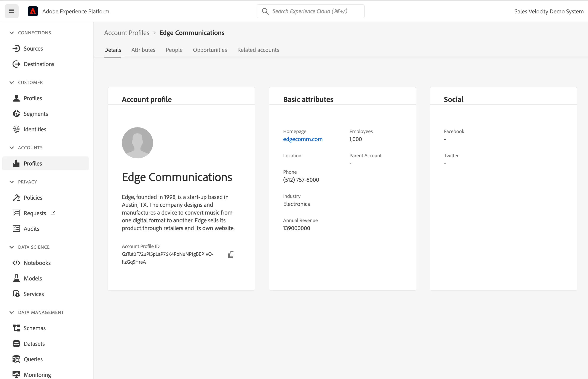Click the Identities fingerprint icon
The height and width of the screenshot is (379, 588).
[16, 129]
